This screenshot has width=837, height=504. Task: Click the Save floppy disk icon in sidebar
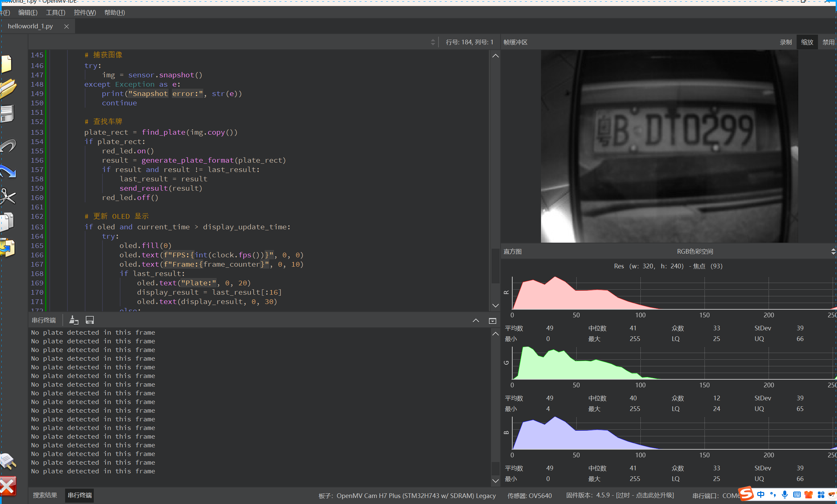point(7,114)
